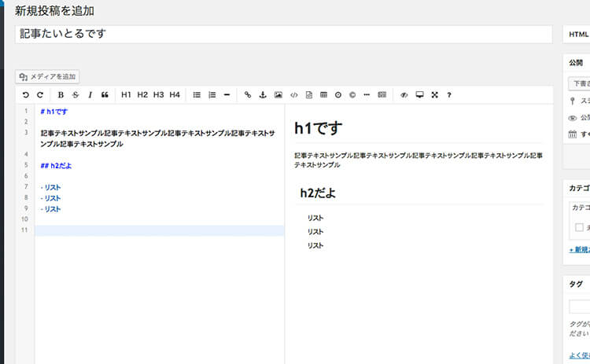Insert an unordered bullet list
The image size is (590, 364).
tap(197, 95)
